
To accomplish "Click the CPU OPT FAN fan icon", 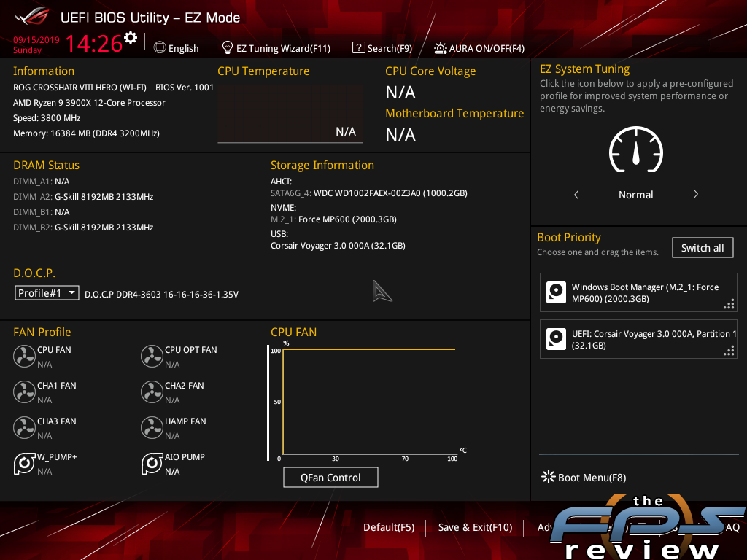I will pos(152,356).
